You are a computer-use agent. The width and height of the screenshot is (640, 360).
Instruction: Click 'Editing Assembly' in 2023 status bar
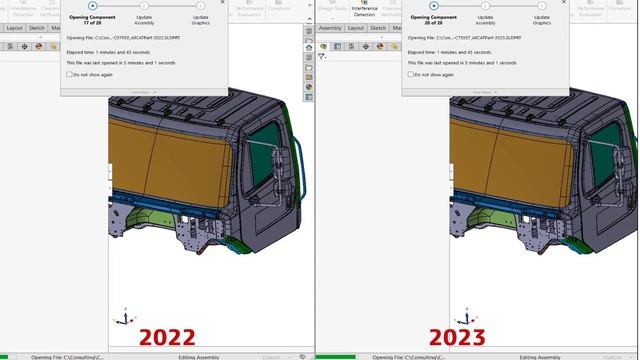point(540,357)
